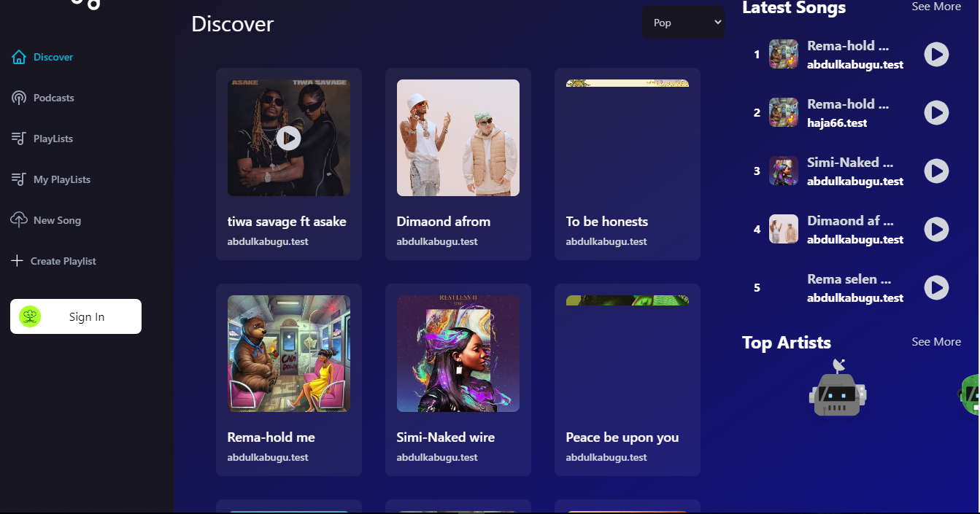Open the Simi-Naked wire card title
This screenshot has height=514, width=980.
tap(446, 437)
